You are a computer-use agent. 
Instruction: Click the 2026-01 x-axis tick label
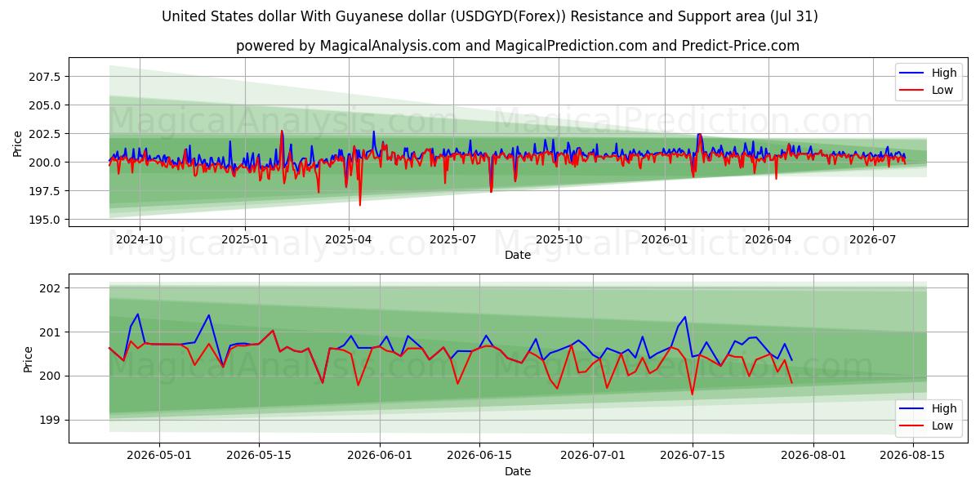point(664,240)
